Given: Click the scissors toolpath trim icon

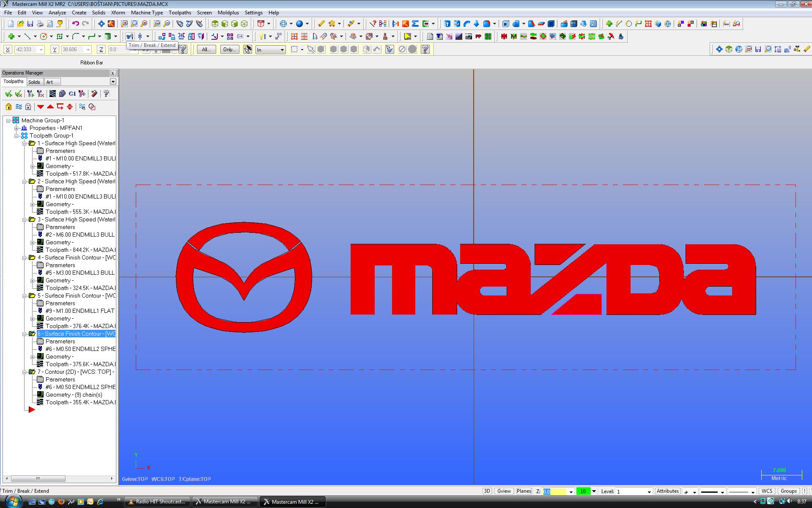Looking at the screenshot, I should click(611, 36).
